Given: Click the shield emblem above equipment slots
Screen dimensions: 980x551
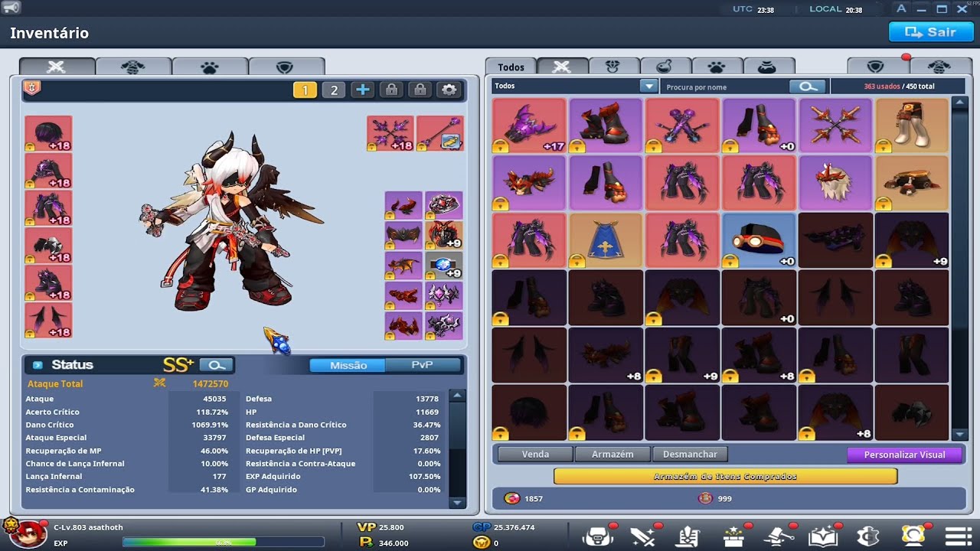Looking at the screenshot, I should (32, 88).
